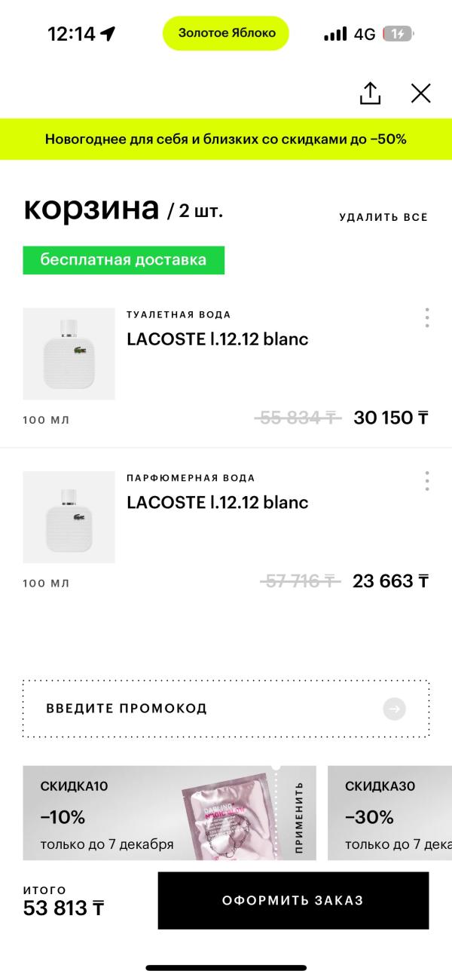Tap the Золотое Яблоко pill in status bar

pyautogui.click(x=226, y=33)
